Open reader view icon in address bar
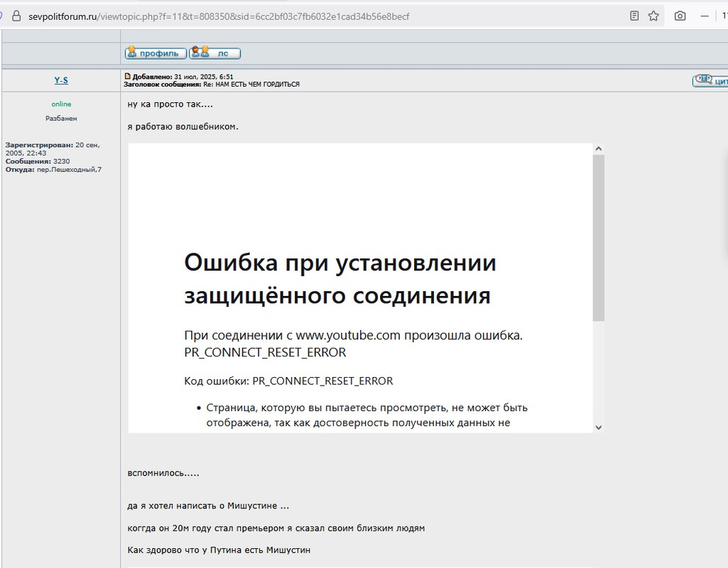The image size is (728, 568). [x=634, y=16]
